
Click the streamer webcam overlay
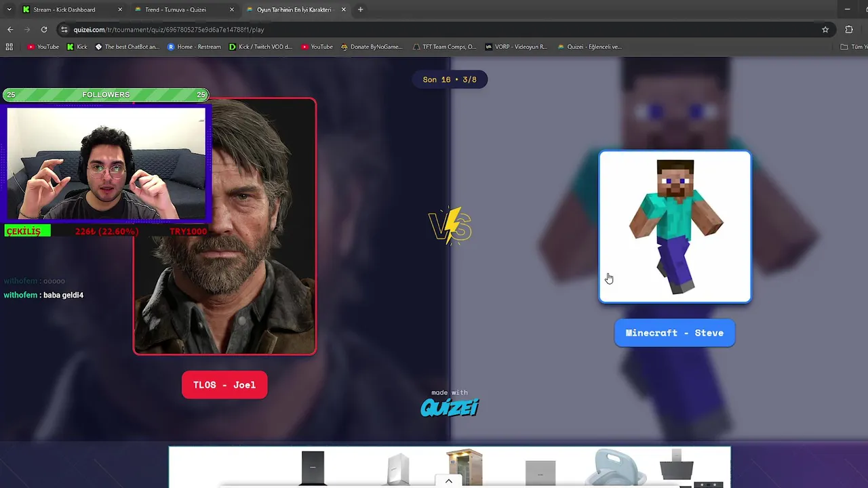[x=106, y=163]
